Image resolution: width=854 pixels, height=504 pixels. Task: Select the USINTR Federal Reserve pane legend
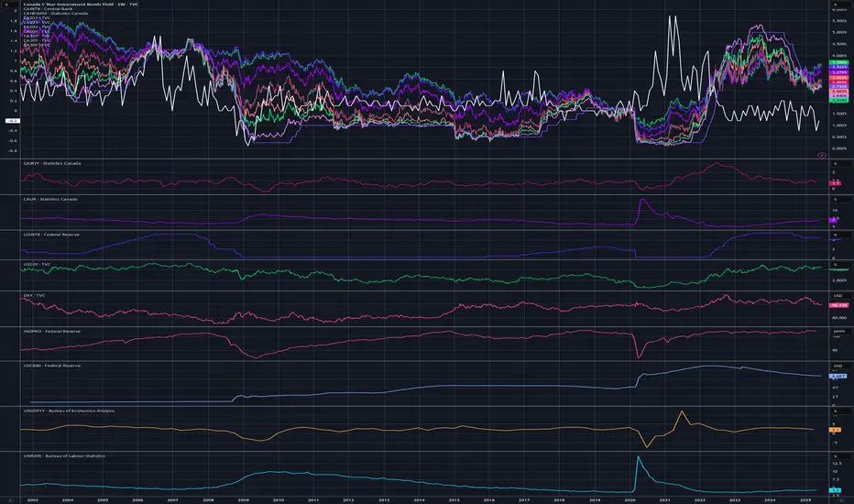point(51,235)
